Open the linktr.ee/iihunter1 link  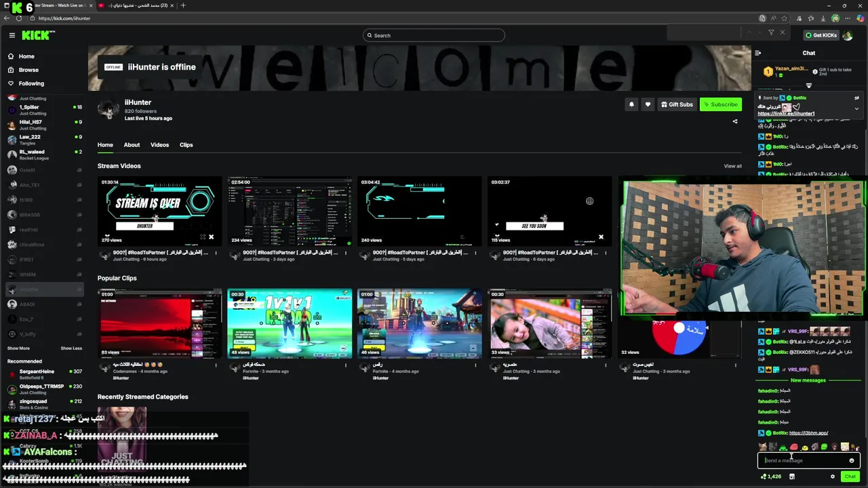(x=786, y=114)
